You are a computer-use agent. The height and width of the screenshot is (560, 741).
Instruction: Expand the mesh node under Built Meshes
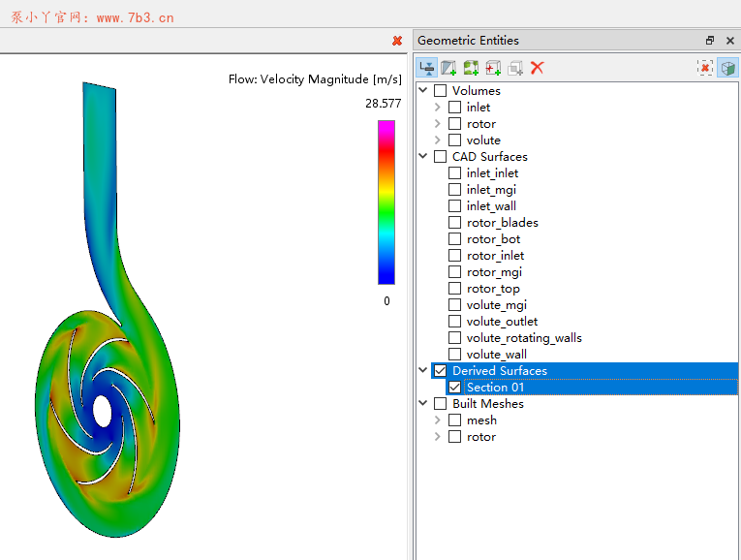438,420
